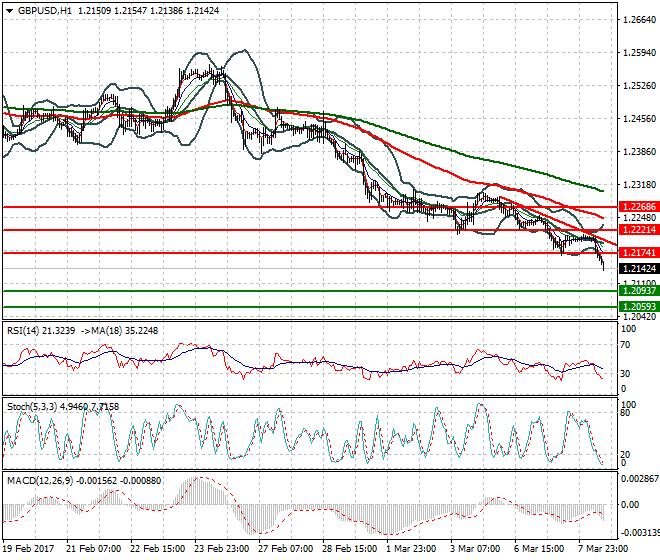Screen dimensions: 660x560
Task: Click the 1.25940 price axis value
Action: point(639,53)
